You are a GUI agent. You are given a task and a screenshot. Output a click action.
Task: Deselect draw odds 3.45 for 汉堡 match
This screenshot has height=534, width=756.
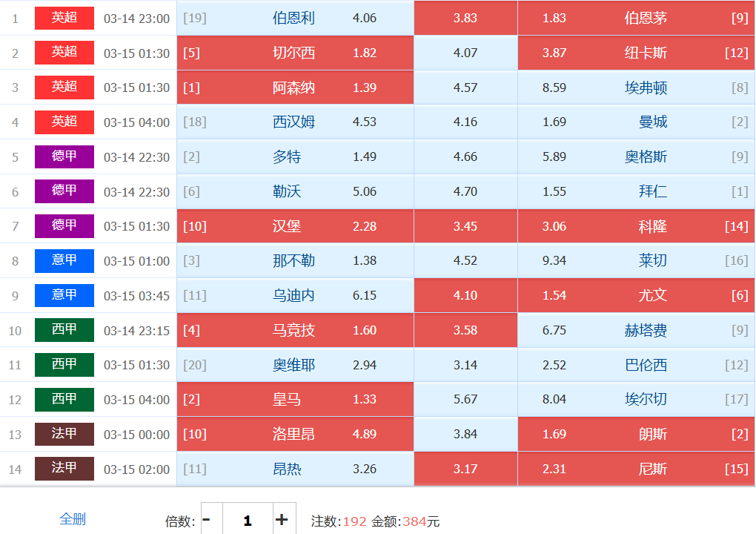(x=465, y=226)
